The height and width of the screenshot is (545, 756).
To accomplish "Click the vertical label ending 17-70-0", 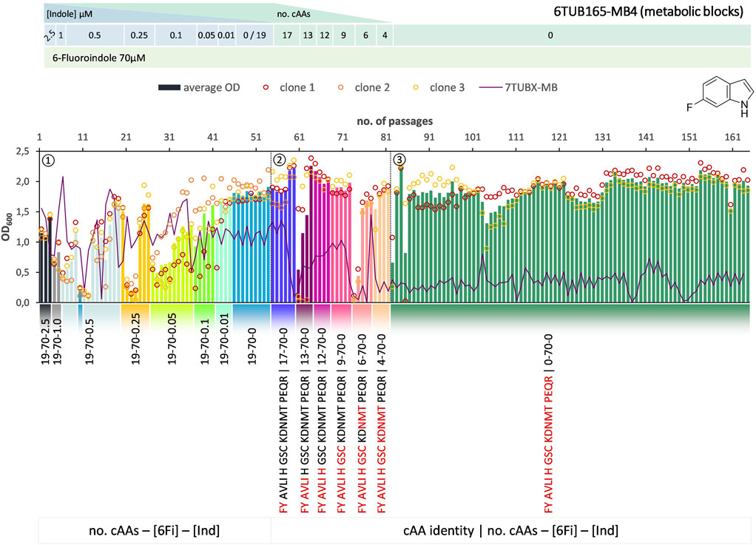I will point(283,421).
